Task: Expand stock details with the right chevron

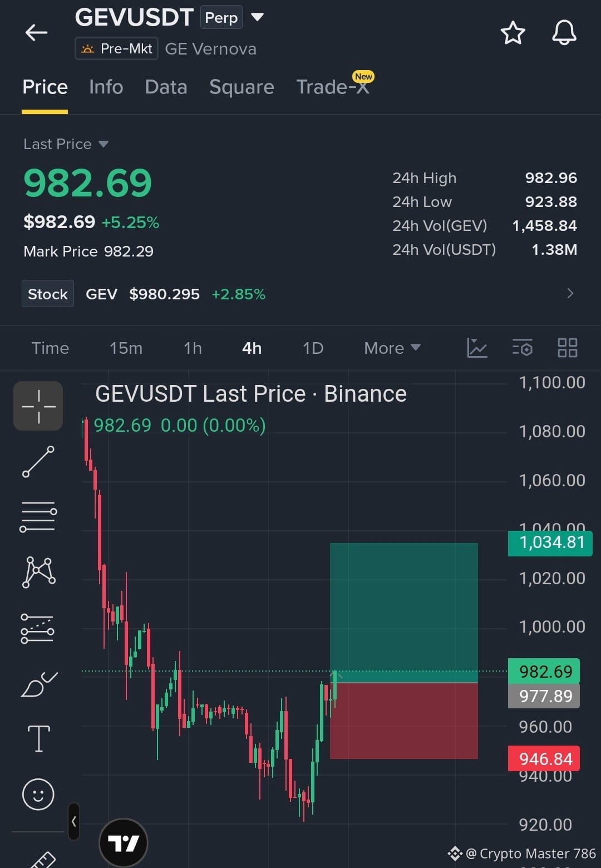Action: pos(570,293)
